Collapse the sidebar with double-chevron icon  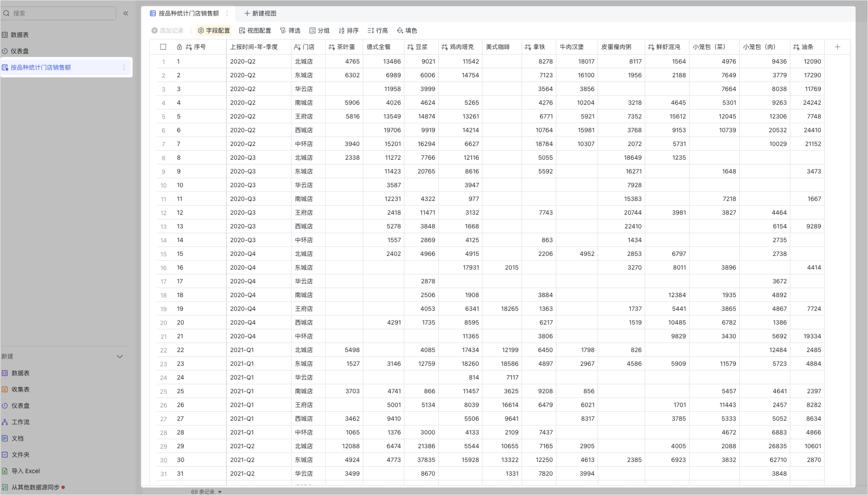click(126, 13)
